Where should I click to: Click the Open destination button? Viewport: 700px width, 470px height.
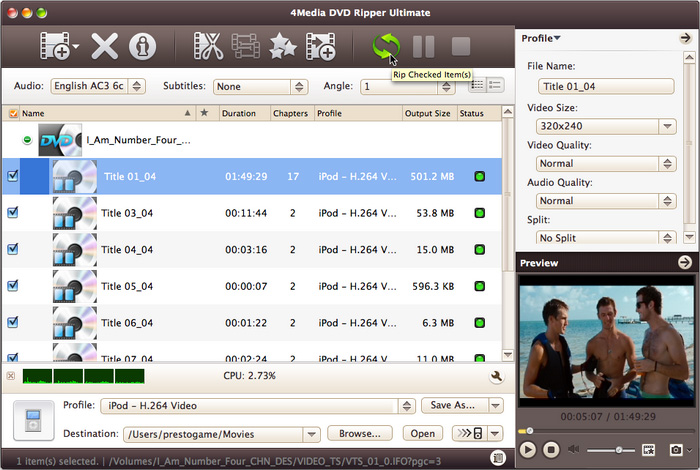pos(422,433)
